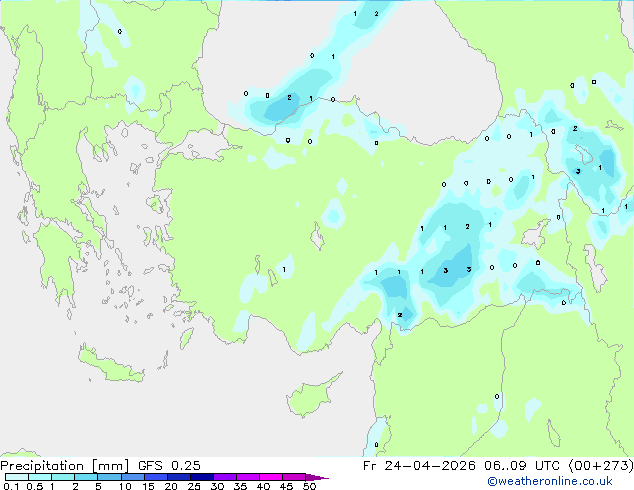Viewport: 634px width, 490px height.
Task: Click the '40' legend scale label
Action: [263, 486]
